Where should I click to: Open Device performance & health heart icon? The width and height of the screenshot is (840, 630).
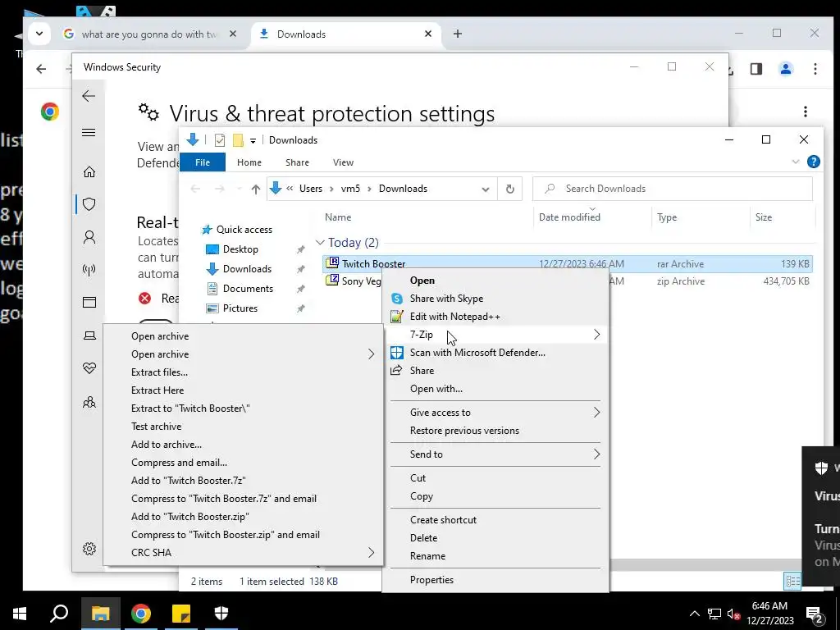89,368
